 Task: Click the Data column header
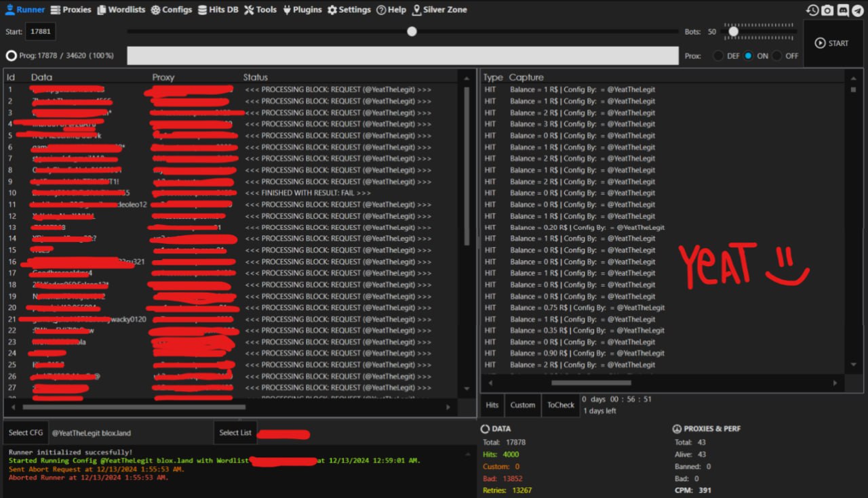[x=41, y=77]
